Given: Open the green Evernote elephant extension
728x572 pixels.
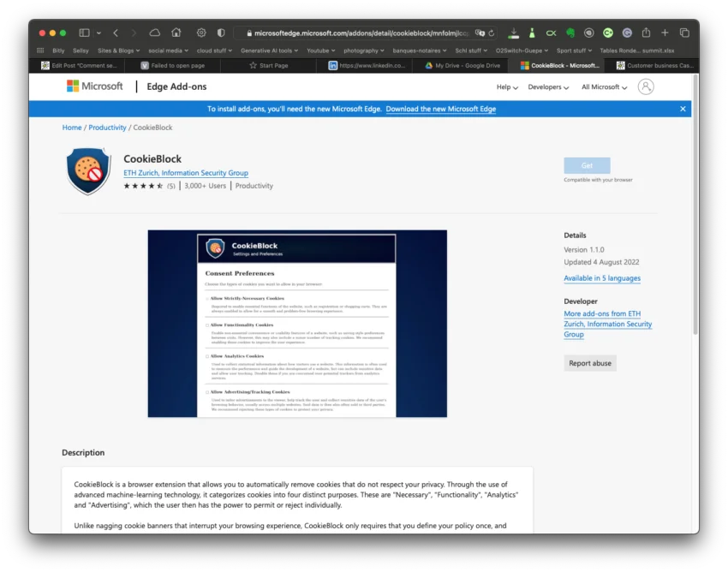Looking at the screenshot, I should point(570,33).
